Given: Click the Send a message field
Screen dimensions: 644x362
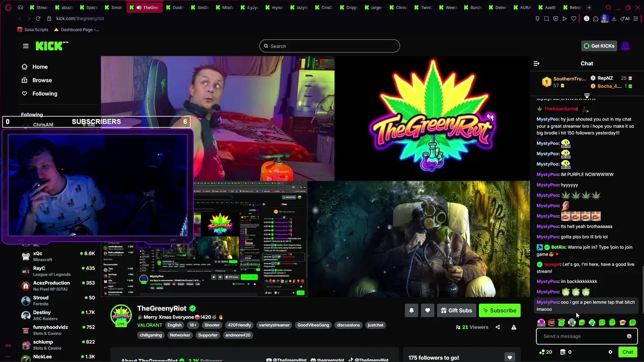Looking at the screenshot, I should coord(587,336).
